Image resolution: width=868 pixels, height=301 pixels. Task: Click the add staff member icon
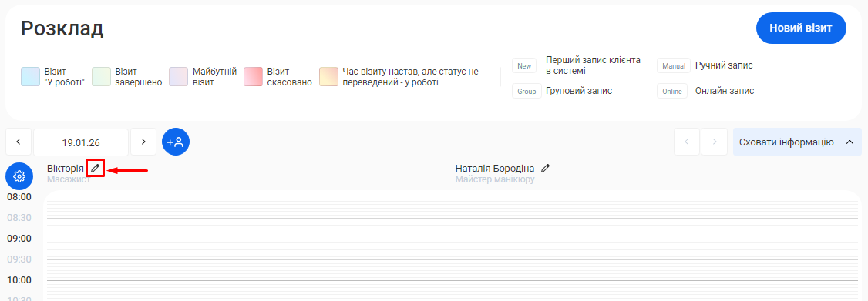pyautogui.click(x=176, y=142)
